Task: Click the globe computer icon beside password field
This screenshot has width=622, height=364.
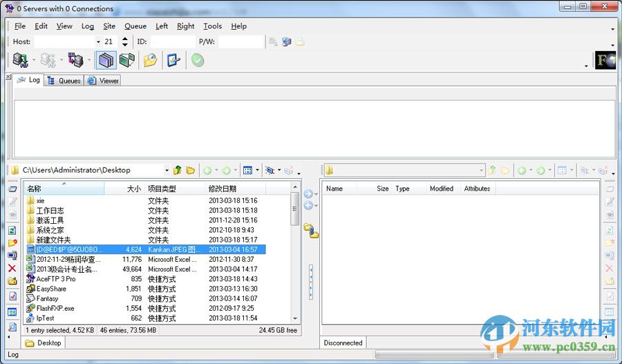Action: pyautogui.click(x=287, y=41)
